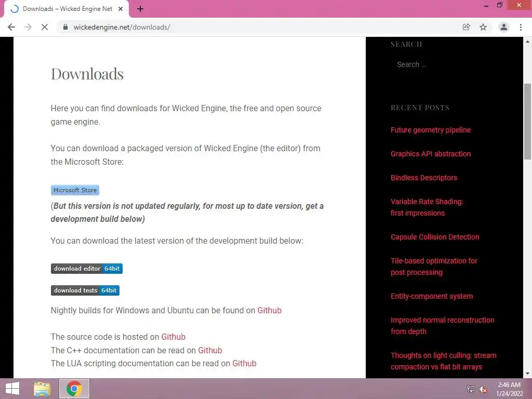Select the Downloads – Wicked Engine Net tab

[x=66, y=9]
